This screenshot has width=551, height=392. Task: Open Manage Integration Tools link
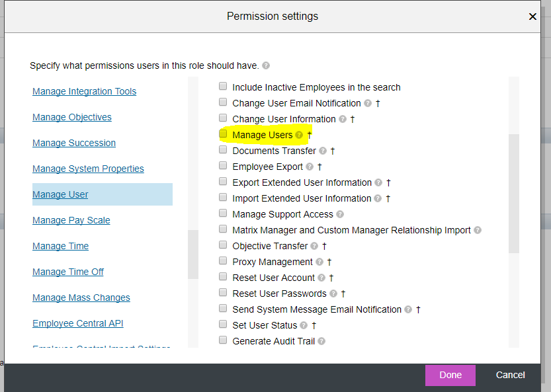click(85, 91)
